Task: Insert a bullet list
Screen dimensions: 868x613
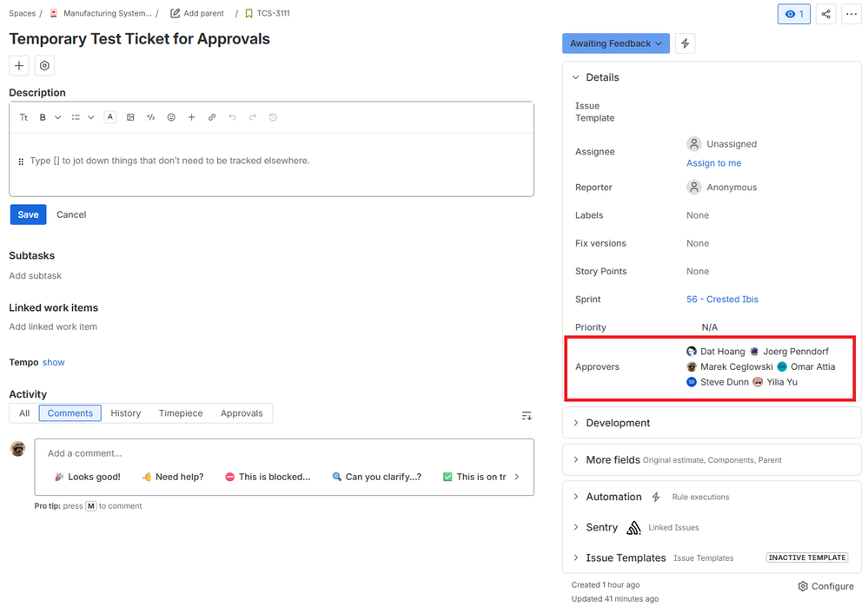Action: tap(76, 117)
